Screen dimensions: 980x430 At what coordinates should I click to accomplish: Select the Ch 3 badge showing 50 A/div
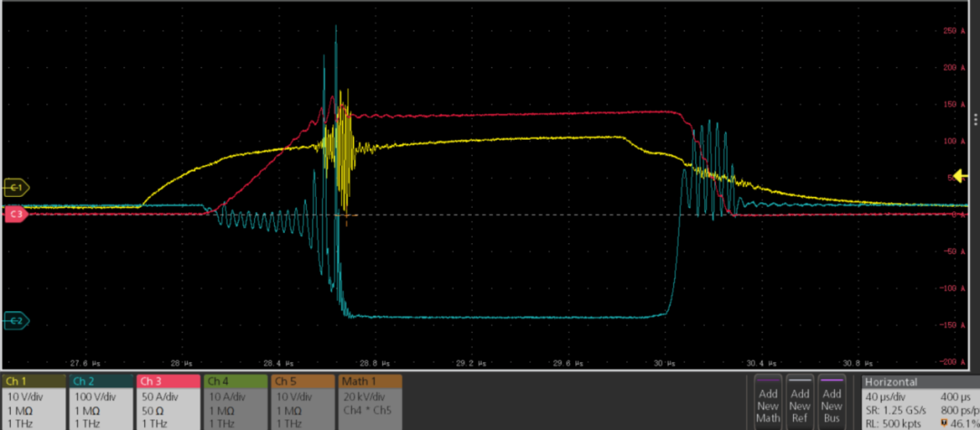(x=168, y=400)
